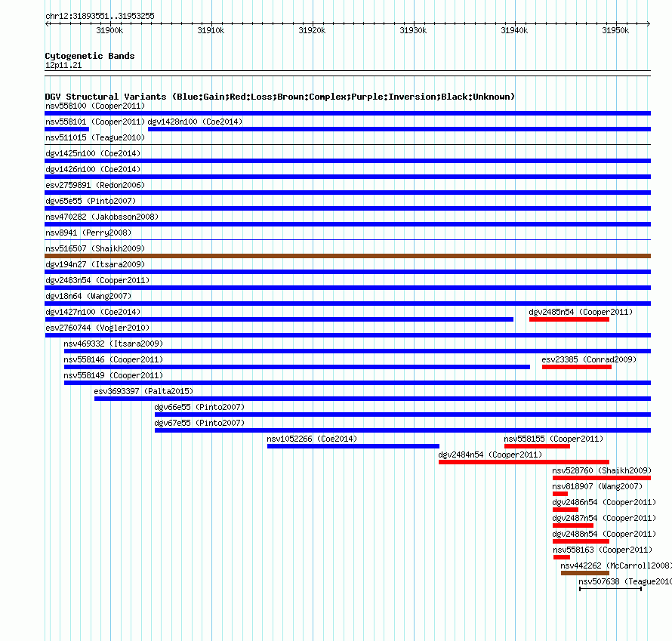Select dgv1427n100 (Coe2014) variant label
Viewport: 672px width, 641px height.
(93, 312)
